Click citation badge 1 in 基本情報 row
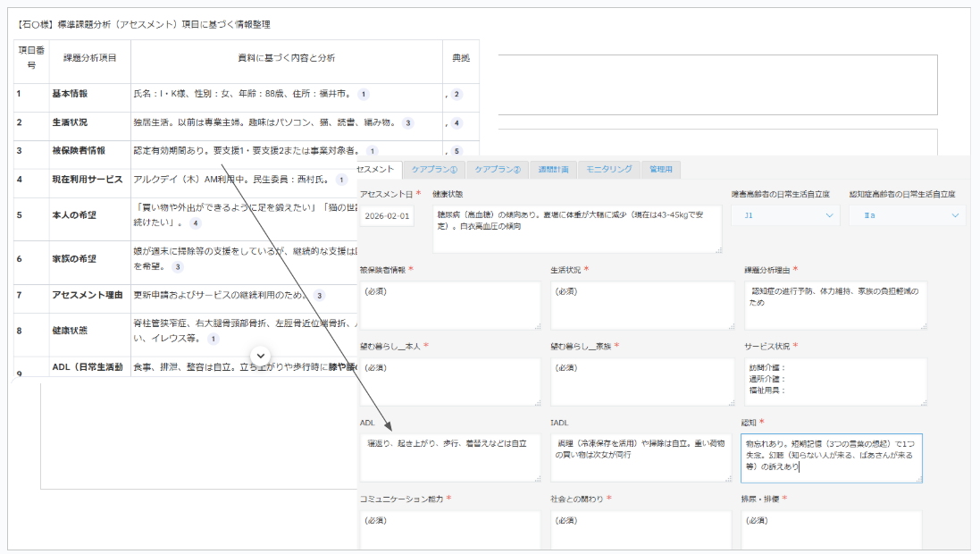980x554 pixels. pos(364,94)
